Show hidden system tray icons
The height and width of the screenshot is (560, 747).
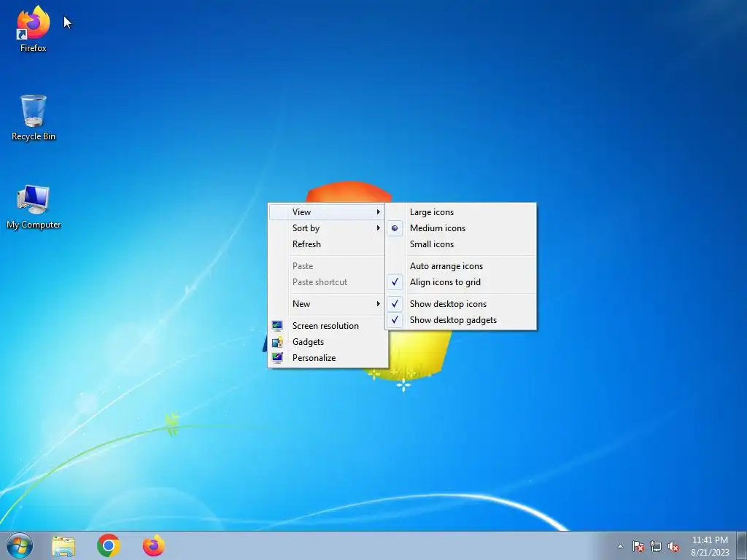pos(620,546)
